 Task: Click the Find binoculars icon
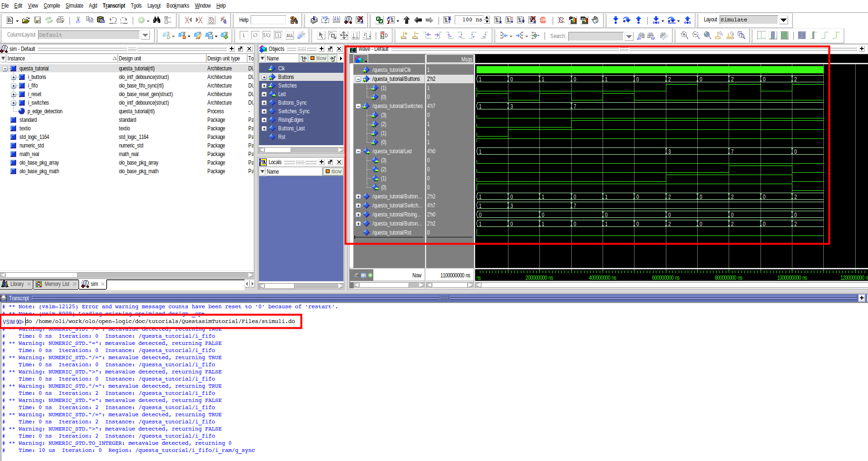(x=156, y=20)
